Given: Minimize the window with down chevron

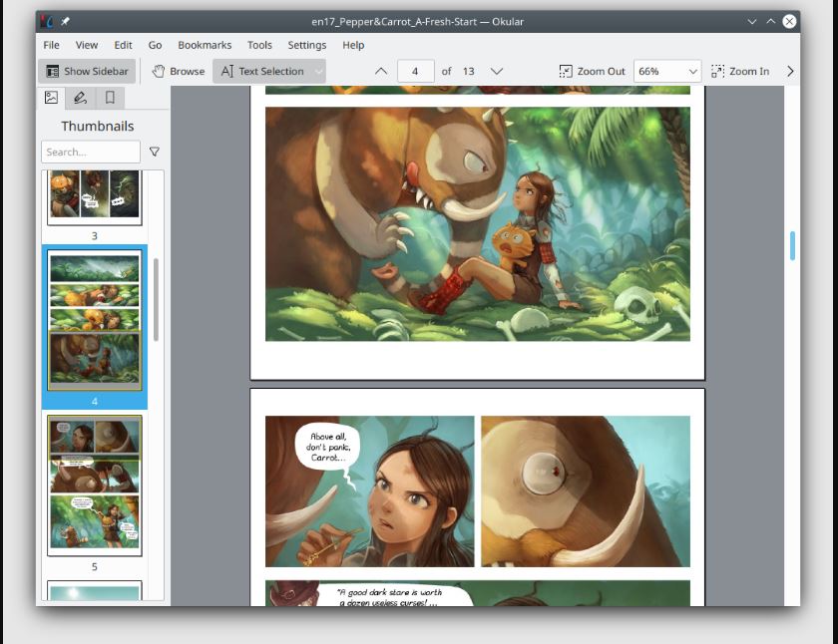Looking at the screenshot, I should 752,21.
